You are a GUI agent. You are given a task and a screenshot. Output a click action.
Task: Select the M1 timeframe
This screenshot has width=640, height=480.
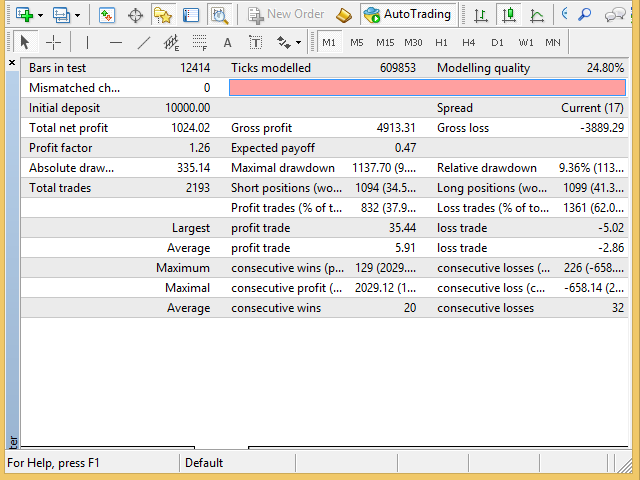pos(328,42)
